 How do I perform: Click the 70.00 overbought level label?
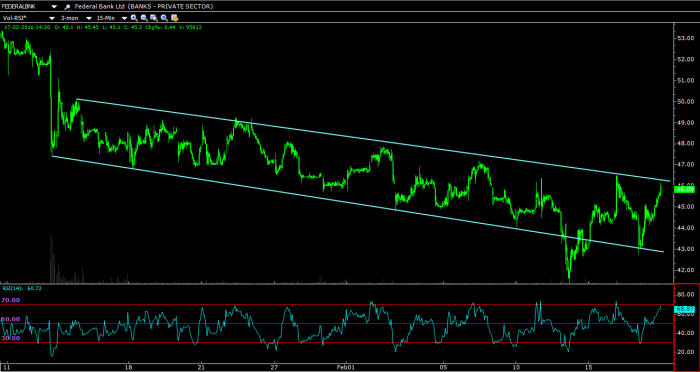[10, 301]
